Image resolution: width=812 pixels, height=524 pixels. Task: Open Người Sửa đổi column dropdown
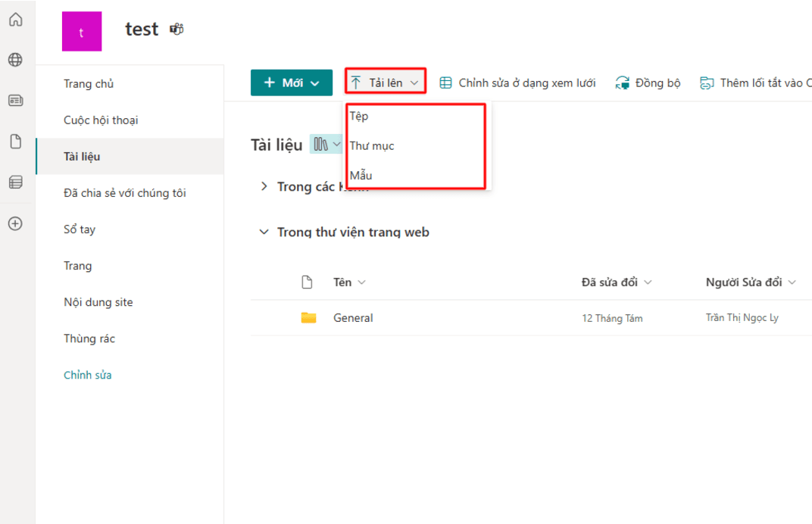792,282
